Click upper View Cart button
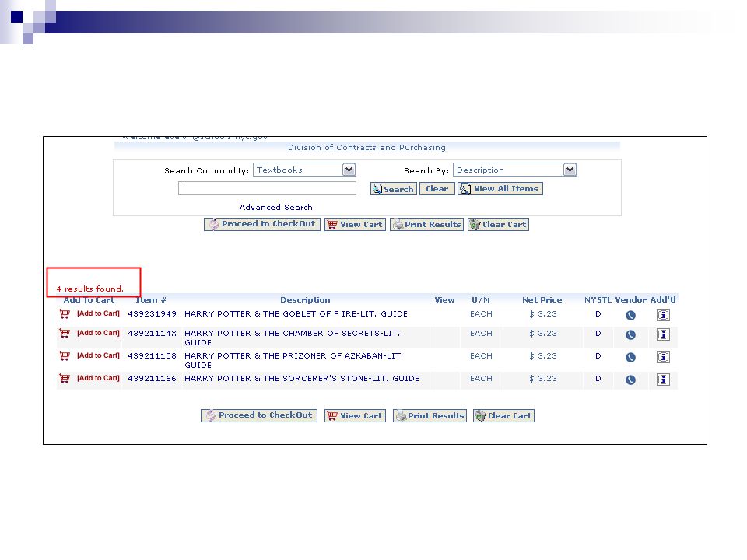The width and height of the screenshot is (747, 560). point(355,224)
